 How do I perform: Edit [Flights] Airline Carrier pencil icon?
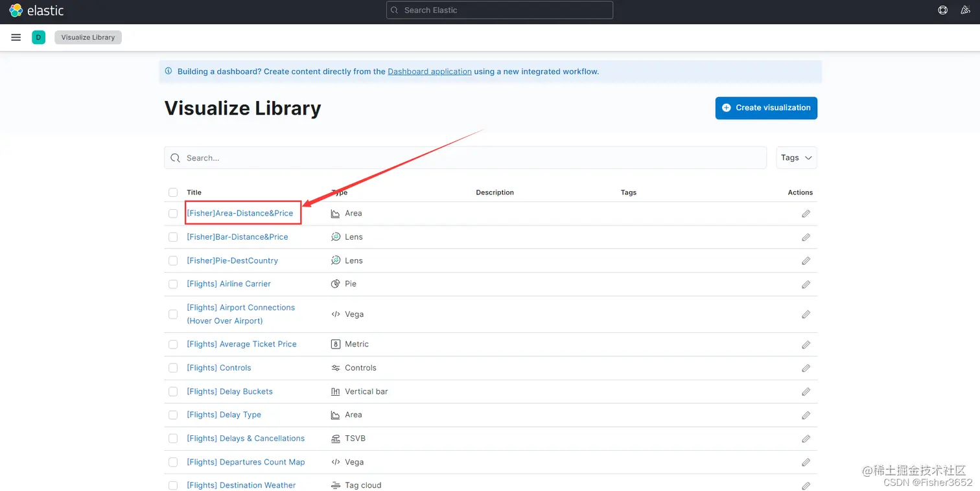click(x=806, y=284)
